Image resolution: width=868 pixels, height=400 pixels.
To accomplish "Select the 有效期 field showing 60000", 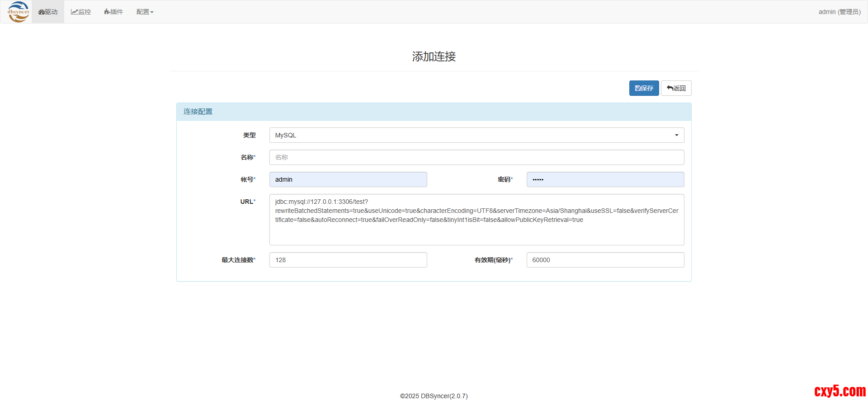I will point(605,260).
